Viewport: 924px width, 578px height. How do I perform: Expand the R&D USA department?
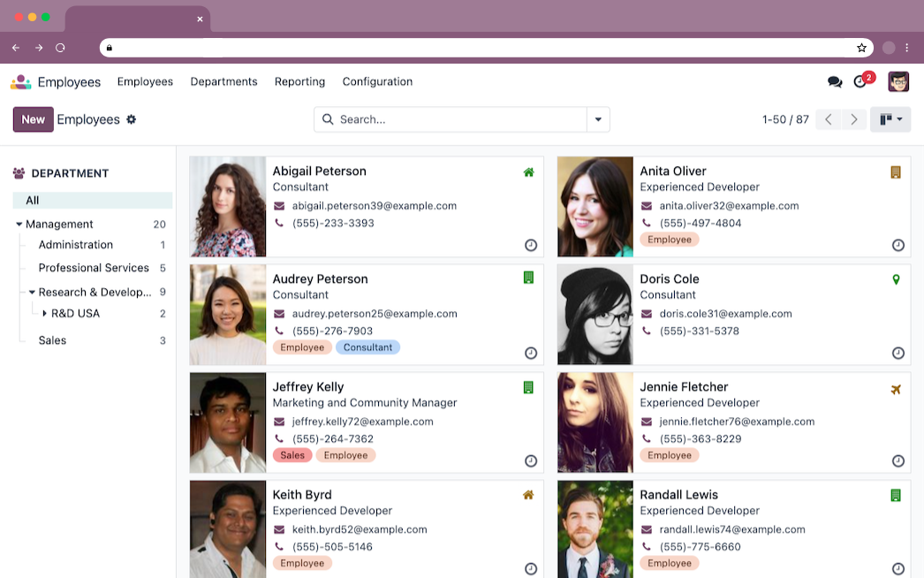(45, 314)
